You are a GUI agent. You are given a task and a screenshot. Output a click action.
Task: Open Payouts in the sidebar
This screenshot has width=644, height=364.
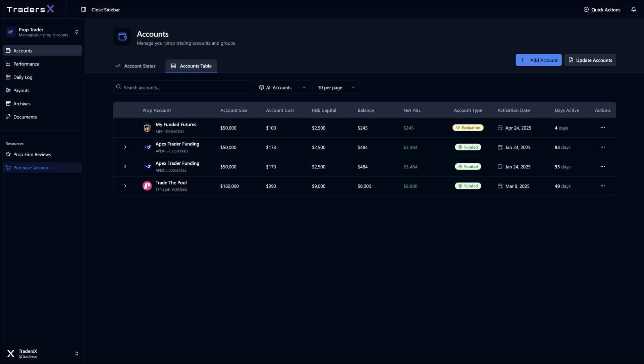tap(42, 90)
